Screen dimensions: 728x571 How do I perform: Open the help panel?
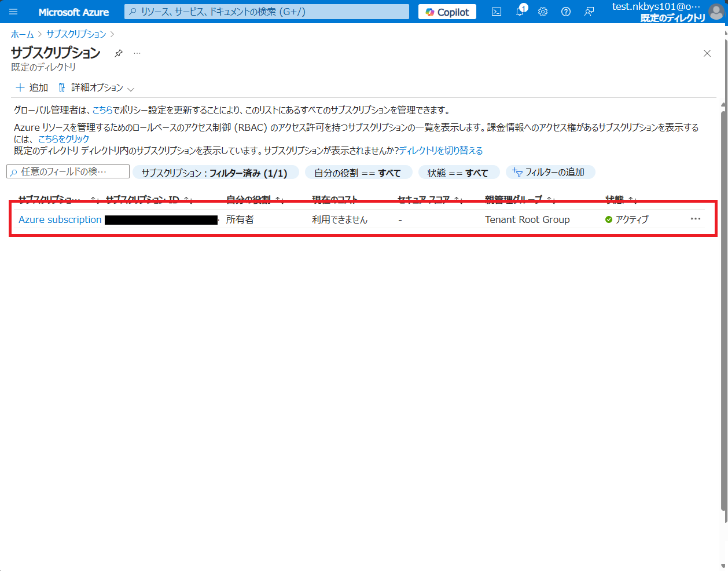pyautogui.click(x=565, y=12)
